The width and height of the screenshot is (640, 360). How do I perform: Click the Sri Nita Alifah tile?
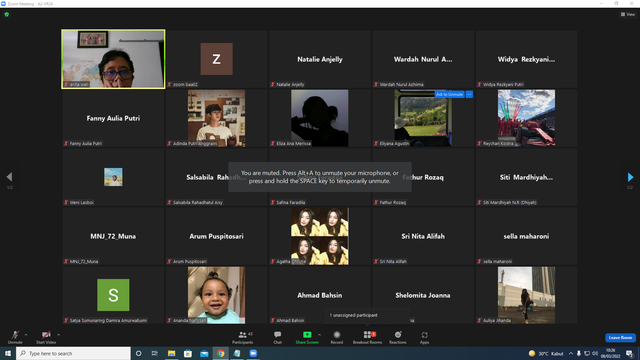pyautogui.click(x=423, y=236)
